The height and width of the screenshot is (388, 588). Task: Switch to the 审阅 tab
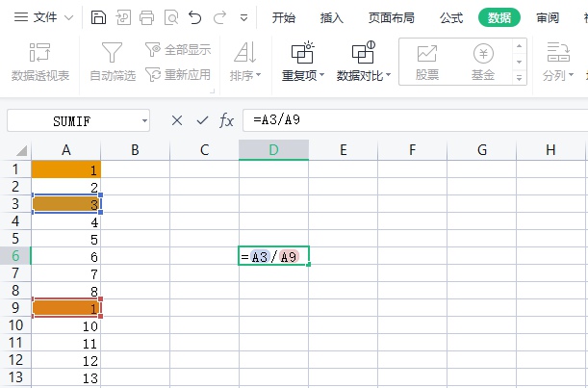click(548, 17)
